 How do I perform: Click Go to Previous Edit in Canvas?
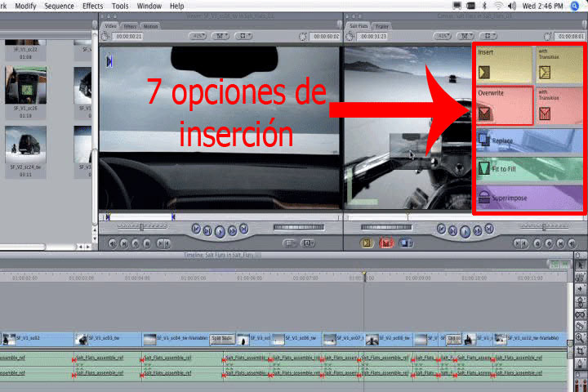pos(441,229)
